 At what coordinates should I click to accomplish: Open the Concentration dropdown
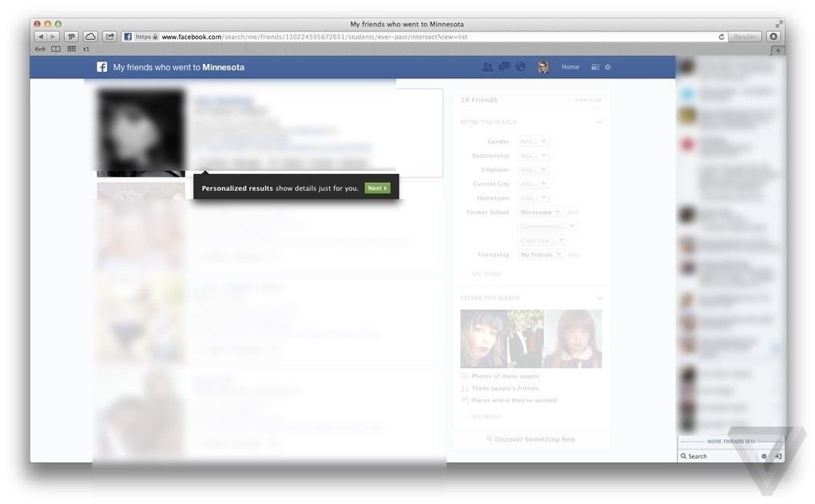(547, 226)
